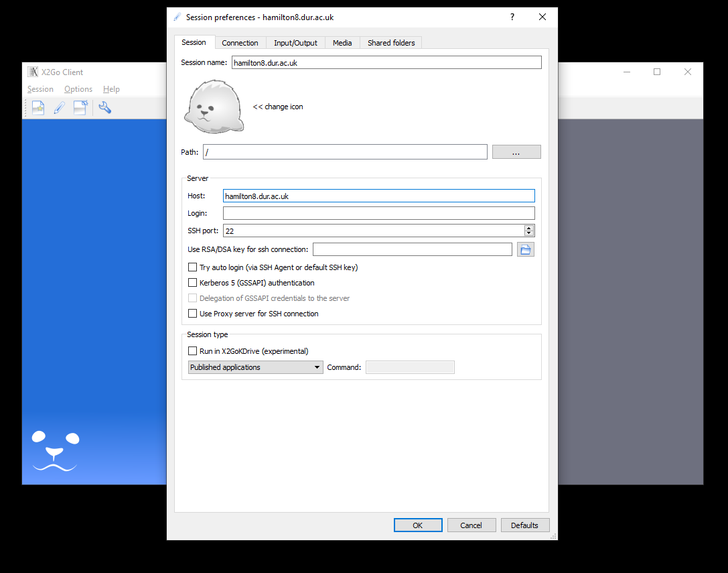Click the Edit session pencil icon

click(59, 108)
